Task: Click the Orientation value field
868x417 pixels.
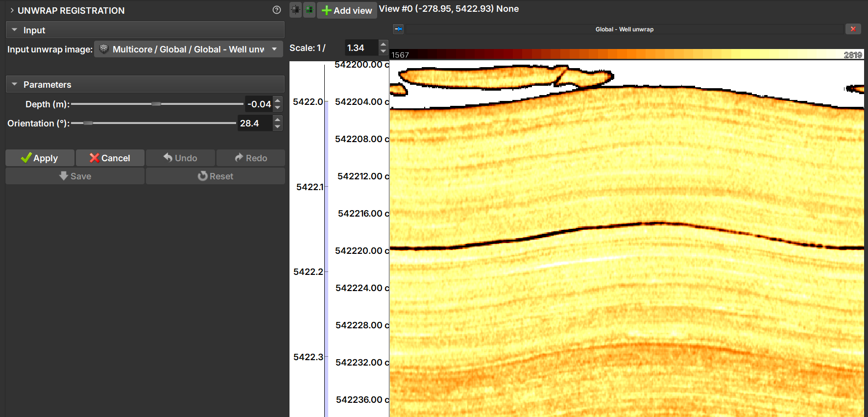Action: pos(254,123)
